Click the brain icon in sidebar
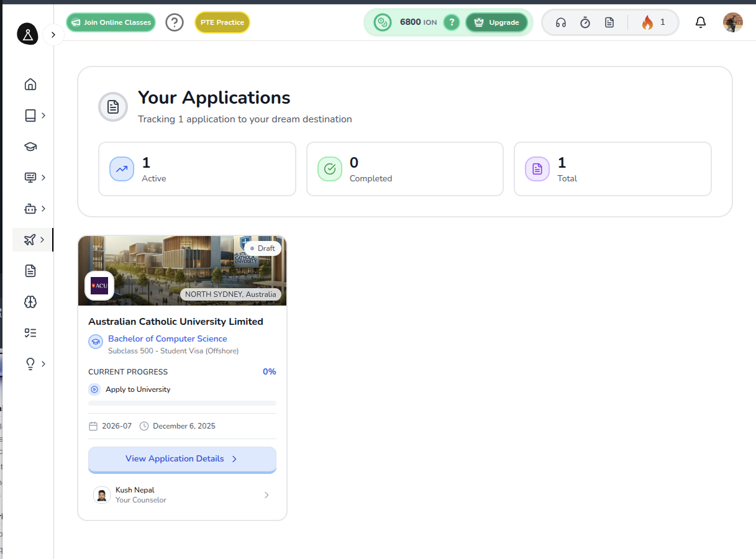 click(30, 302)
